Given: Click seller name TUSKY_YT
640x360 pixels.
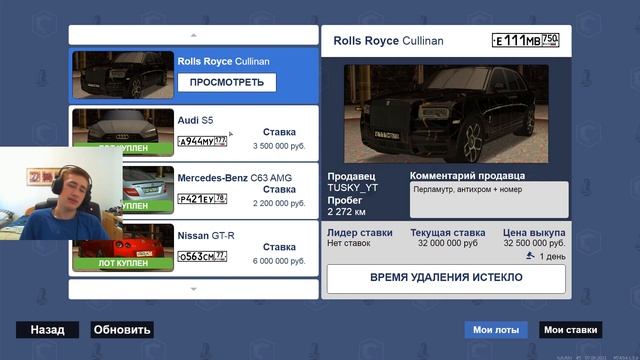Looking at the screenshot, I should (x=353, y=188).
